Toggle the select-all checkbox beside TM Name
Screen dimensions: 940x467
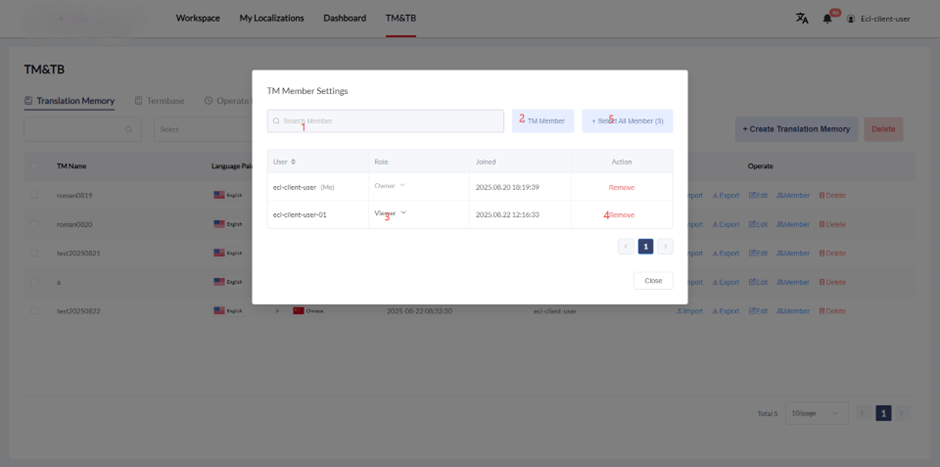[x=36, y=166]
